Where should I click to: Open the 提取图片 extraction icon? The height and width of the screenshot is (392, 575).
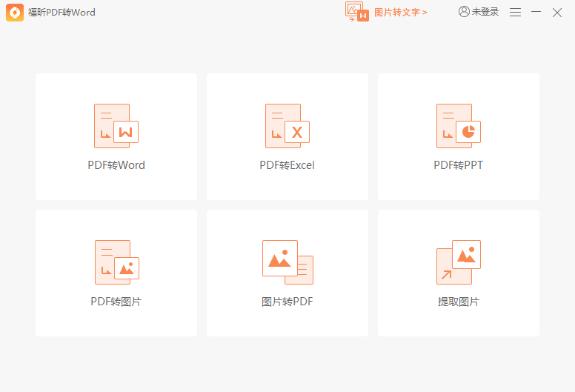[459, 262]
